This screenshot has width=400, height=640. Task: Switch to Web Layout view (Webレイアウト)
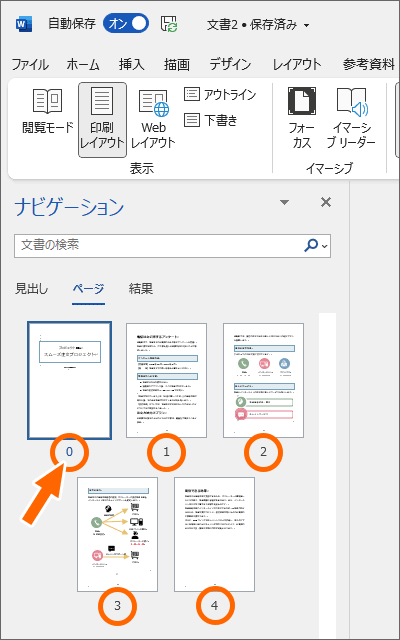tap(153, 120)
